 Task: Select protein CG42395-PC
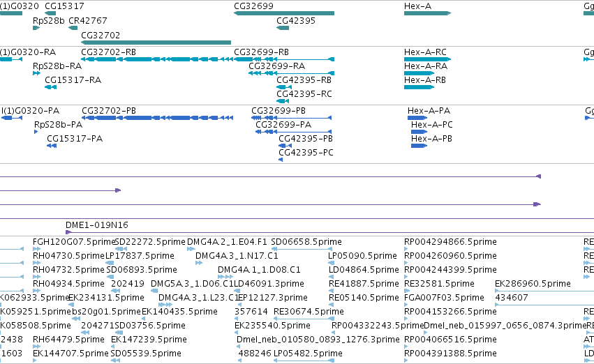[306, 153]
